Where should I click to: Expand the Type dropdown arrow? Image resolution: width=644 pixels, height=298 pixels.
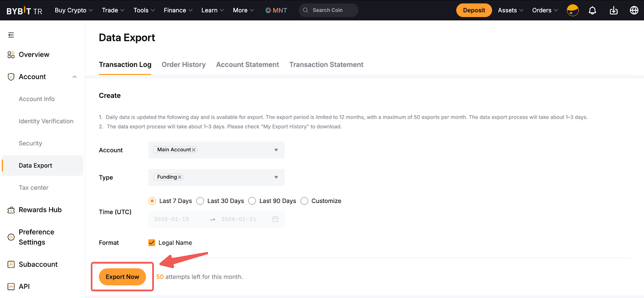276,177
